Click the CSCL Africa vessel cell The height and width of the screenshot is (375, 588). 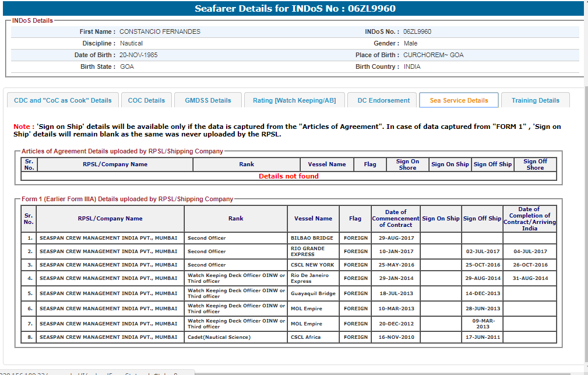(x=305, y=337)
